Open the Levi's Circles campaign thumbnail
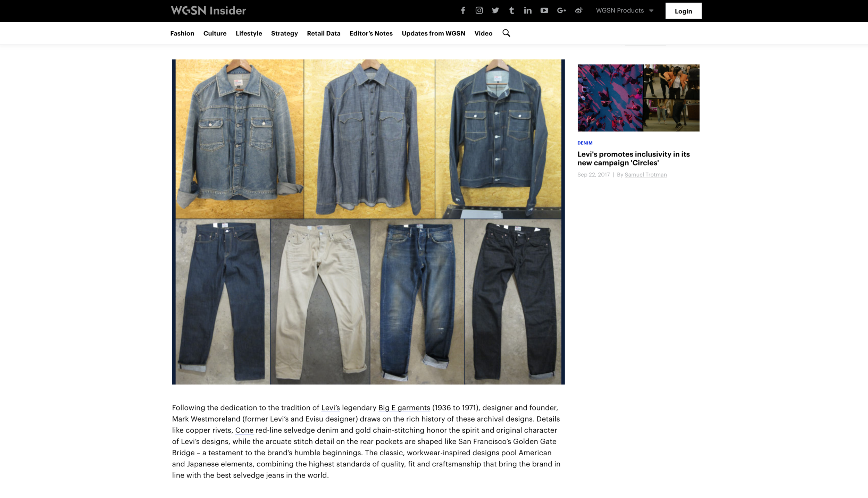This screenshot has width=868, height=498. (639, 98)
